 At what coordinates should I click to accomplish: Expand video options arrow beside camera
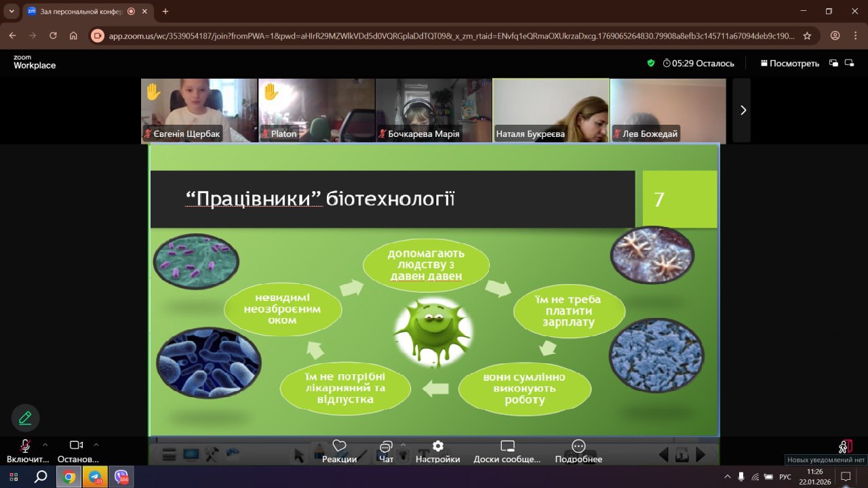[96, 445]
